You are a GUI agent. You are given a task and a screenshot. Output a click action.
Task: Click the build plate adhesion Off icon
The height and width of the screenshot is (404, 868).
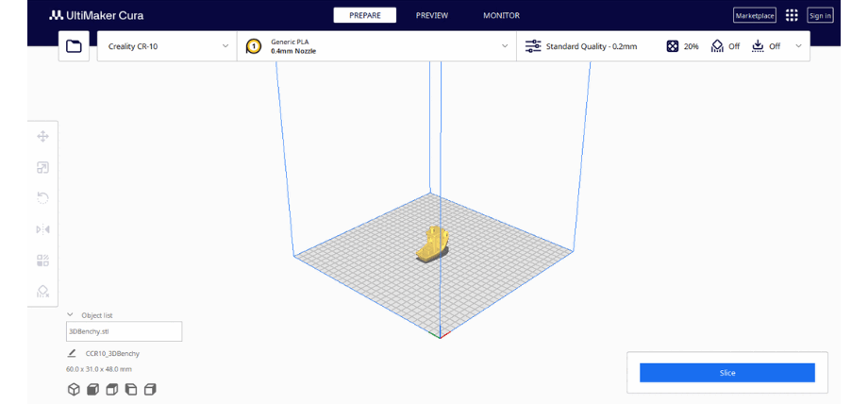[758, 46]
